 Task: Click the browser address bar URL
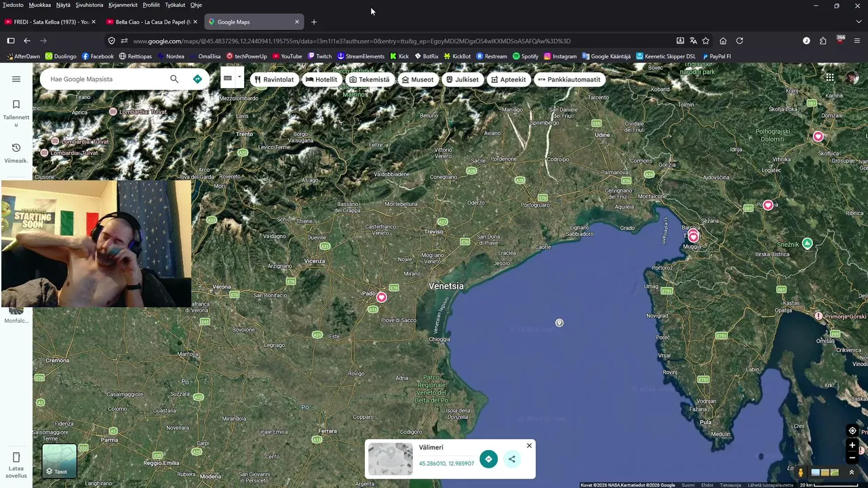click(351, 41)
